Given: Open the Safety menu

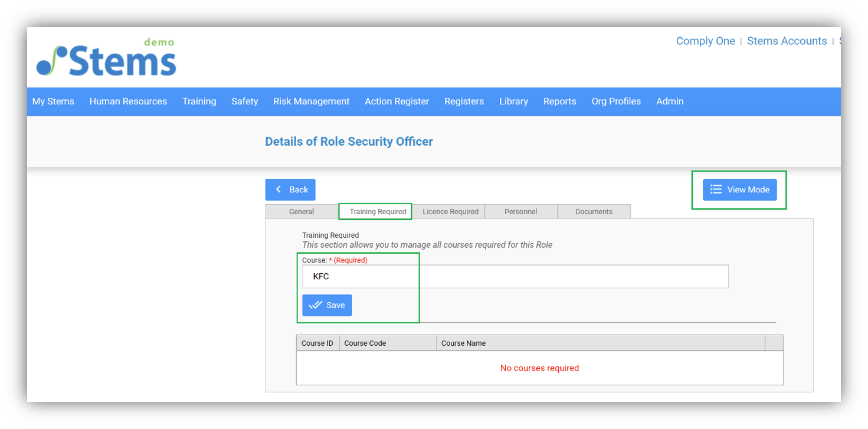Looking at the screenshot, I should click(x=244, y=101).
